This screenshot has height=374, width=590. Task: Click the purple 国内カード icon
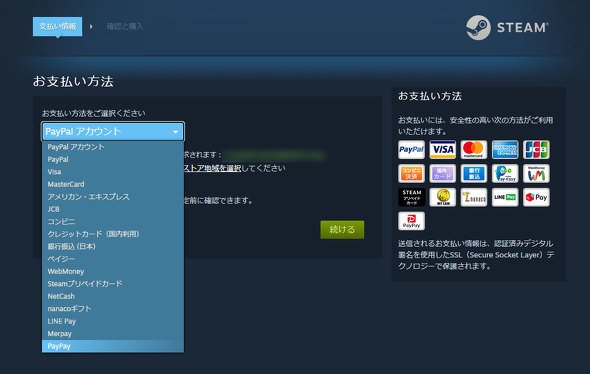(x=442, y=173)
